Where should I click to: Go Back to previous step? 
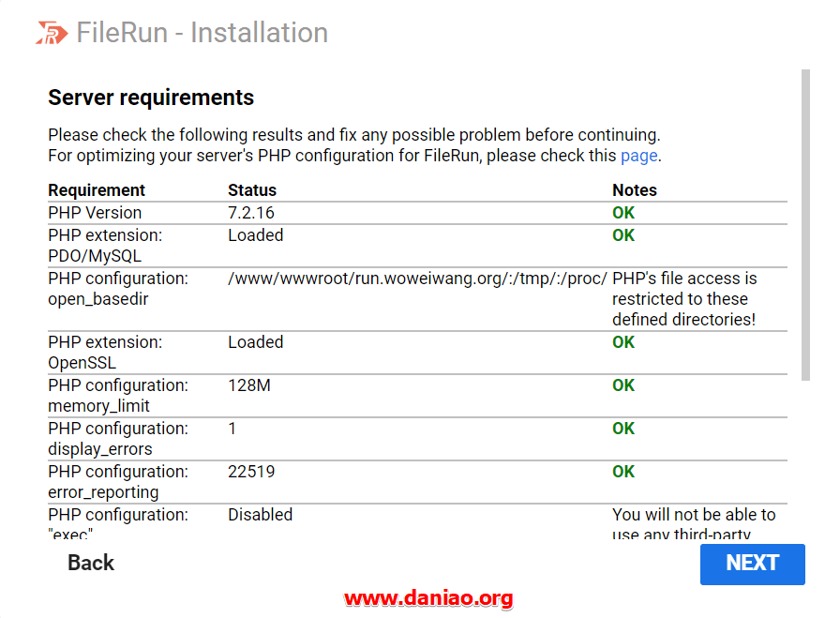(91, 563)
